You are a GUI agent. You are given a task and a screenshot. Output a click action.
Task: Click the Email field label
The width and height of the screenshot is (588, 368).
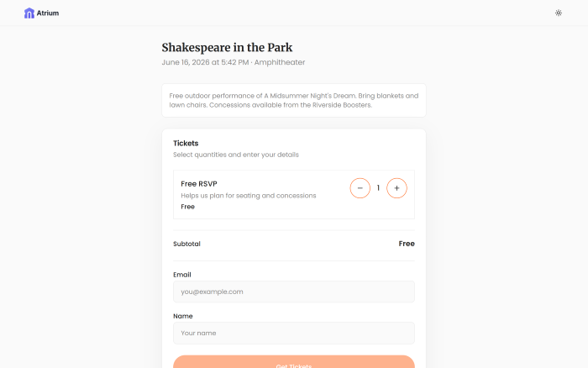click(x=181, y=275)
